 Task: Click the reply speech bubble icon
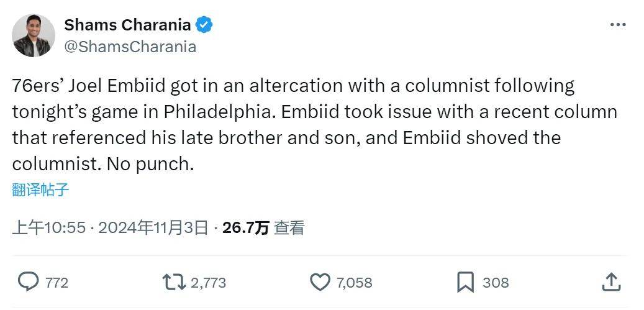click(28, 282)
